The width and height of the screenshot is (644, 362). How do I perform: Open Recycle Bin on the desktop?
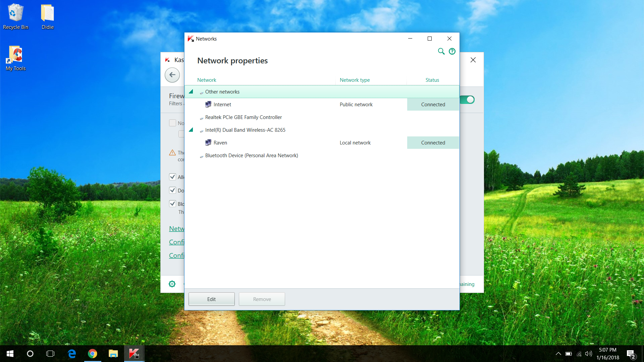coord(15,17)
